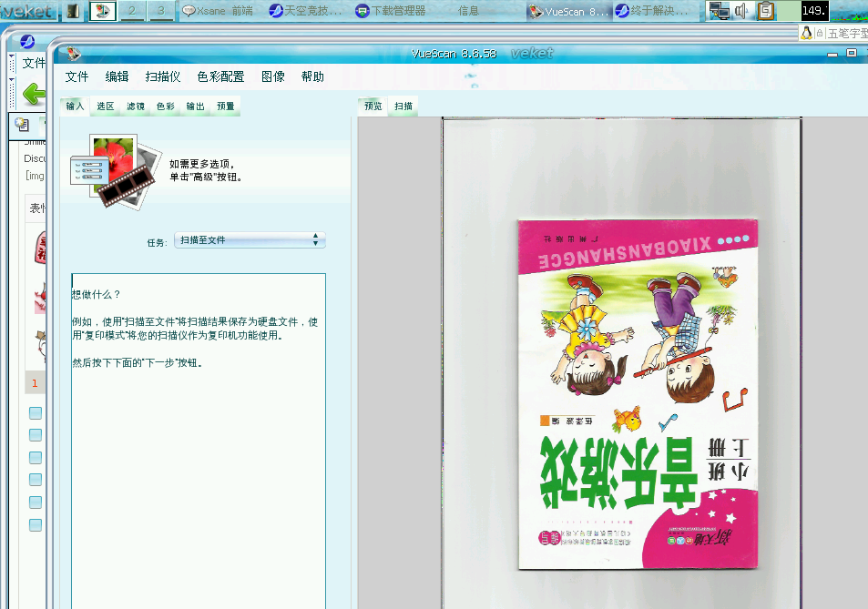Click the red number 1 in browser page

pos(35,383)
